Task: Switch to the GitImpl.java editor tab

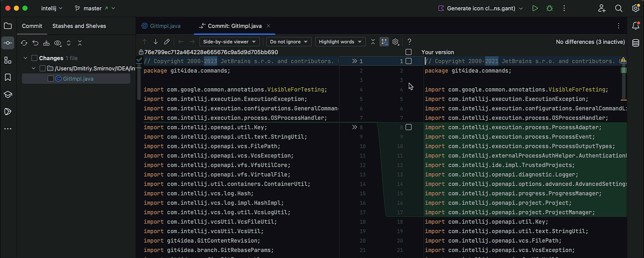Action: [x=165, y=26]
